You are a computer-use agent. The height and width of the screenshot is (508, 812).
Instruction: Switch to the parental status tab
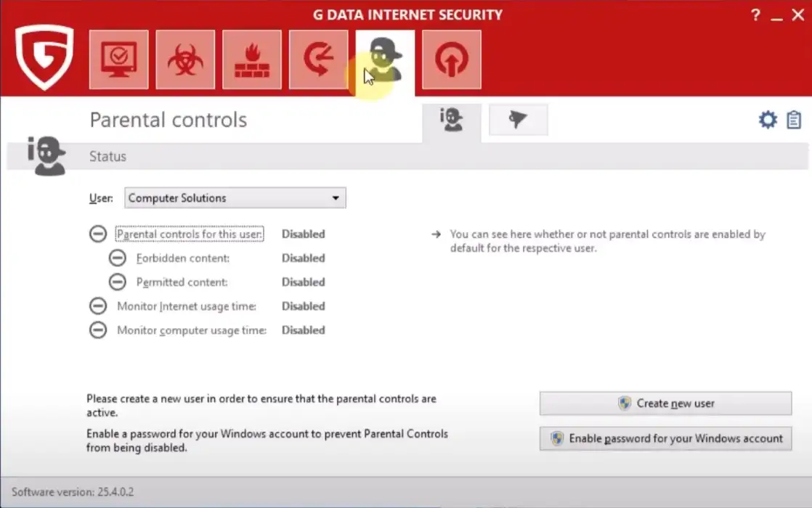tap(451, 120)
